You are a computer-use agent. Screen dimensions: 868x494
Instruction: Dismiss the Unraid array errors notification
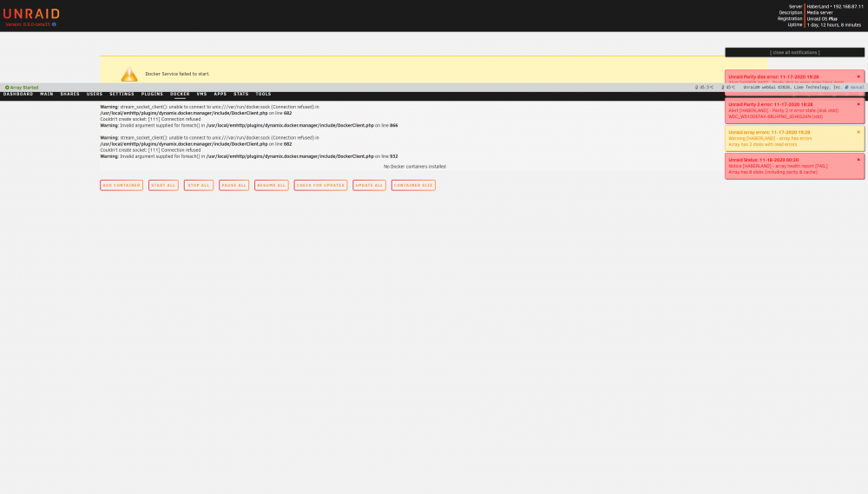click(858, 132)
